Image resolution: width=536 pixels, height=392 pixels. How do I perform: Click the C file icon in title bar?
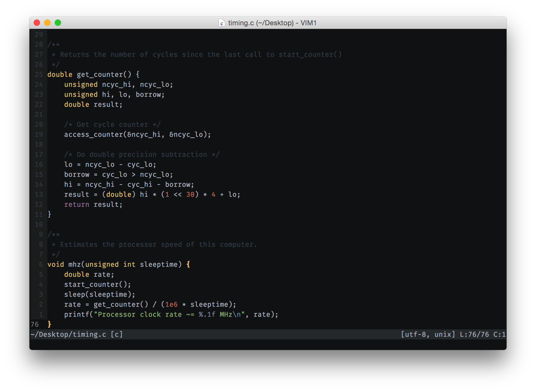coord(222,23)
